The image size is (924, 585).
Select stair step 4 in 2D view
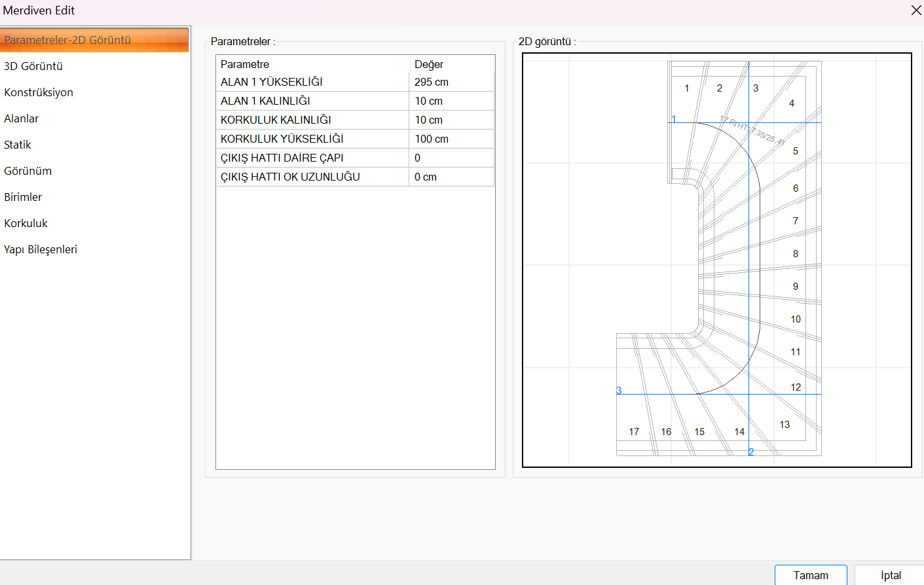click(x=792, y=103)
